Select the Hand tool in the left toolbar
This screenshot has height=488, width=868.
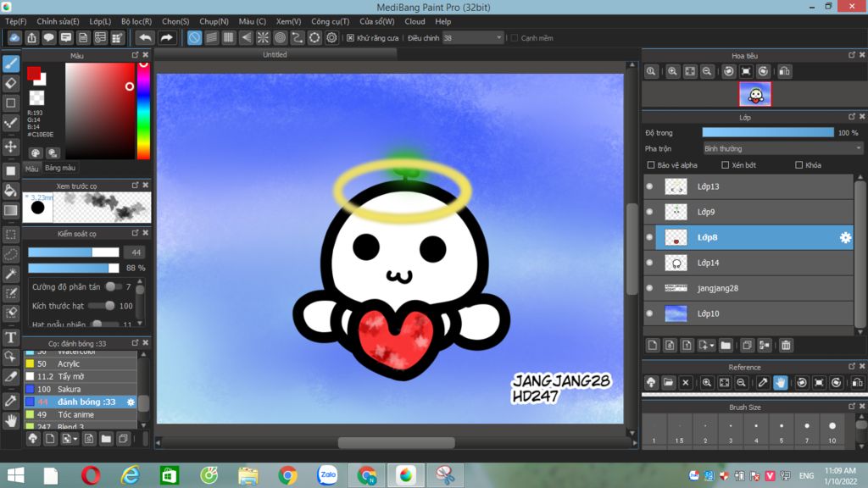10,421
